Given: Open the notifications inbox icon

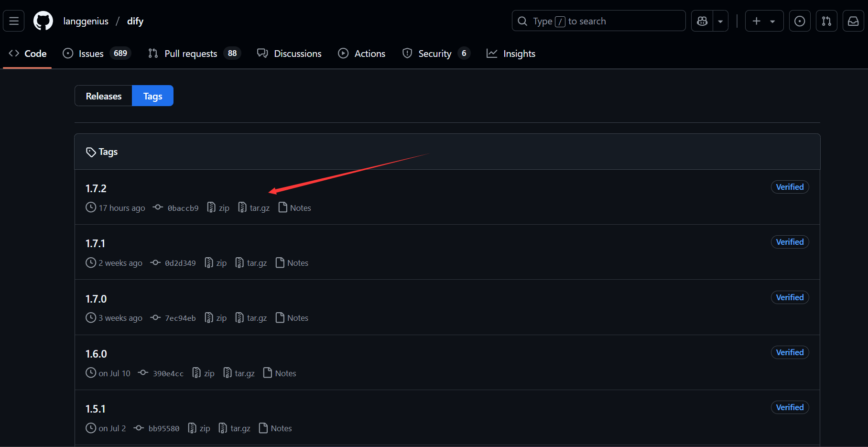Looking at the screenshot, I should (853, 21).
